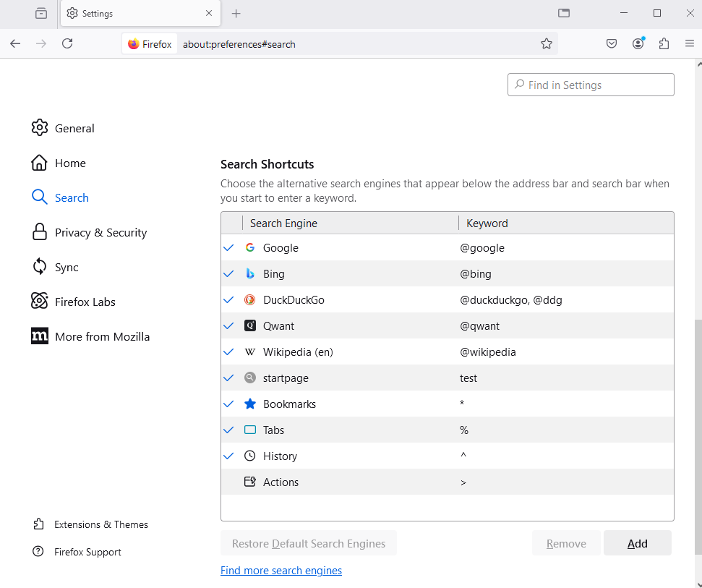Open the Sync settings category
The height and width of the screenshot is (588, 702).
click(55, 267)
